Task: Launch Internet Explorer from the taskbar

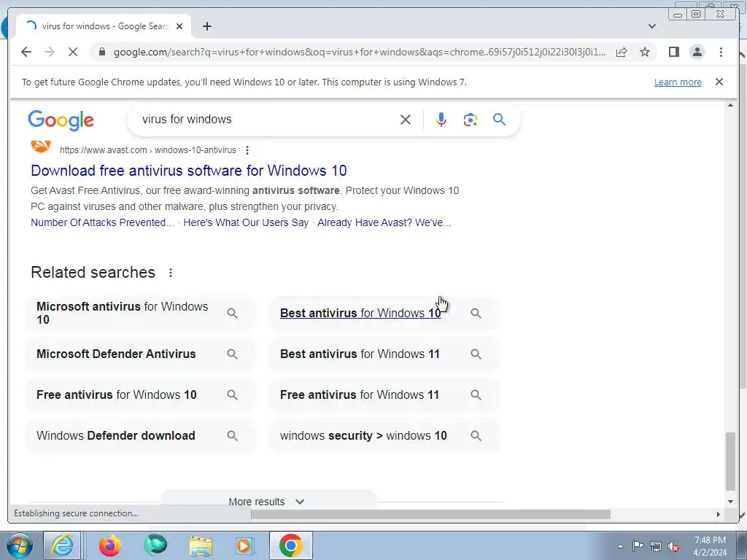Action: click(x=62, y=545)
